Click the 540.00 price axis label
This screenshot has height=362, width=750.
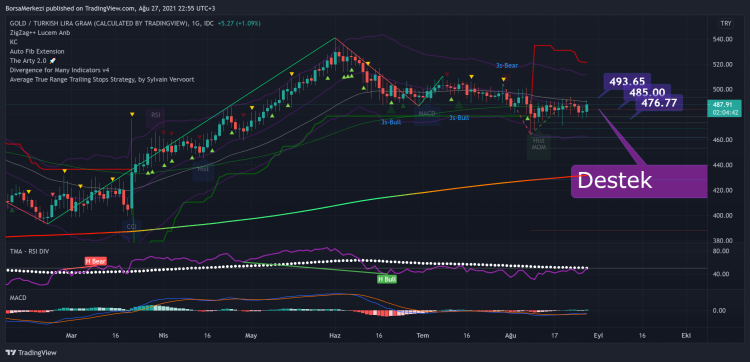[x=723, y=39]
